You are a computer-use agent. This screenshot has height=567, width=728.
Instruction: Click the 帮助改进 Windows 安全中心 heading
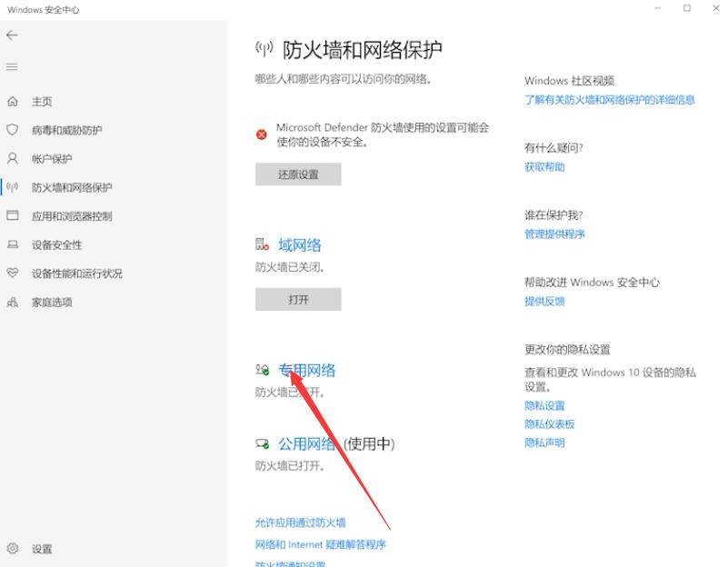coord(592,283)
